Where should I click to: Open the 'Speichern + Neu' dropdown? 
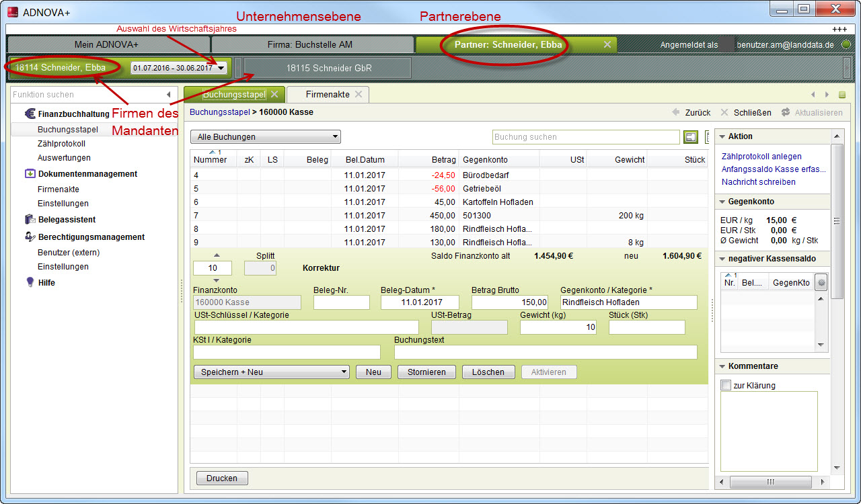point(271,372)
